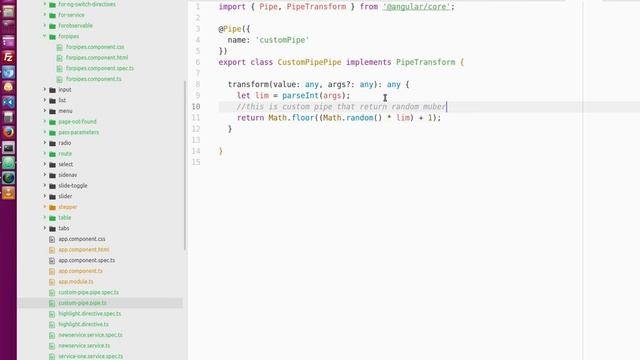Click the file icon beside highlight.directive.ts
The width and height of the screenshot is (640, 360).
tap(52, 324)
